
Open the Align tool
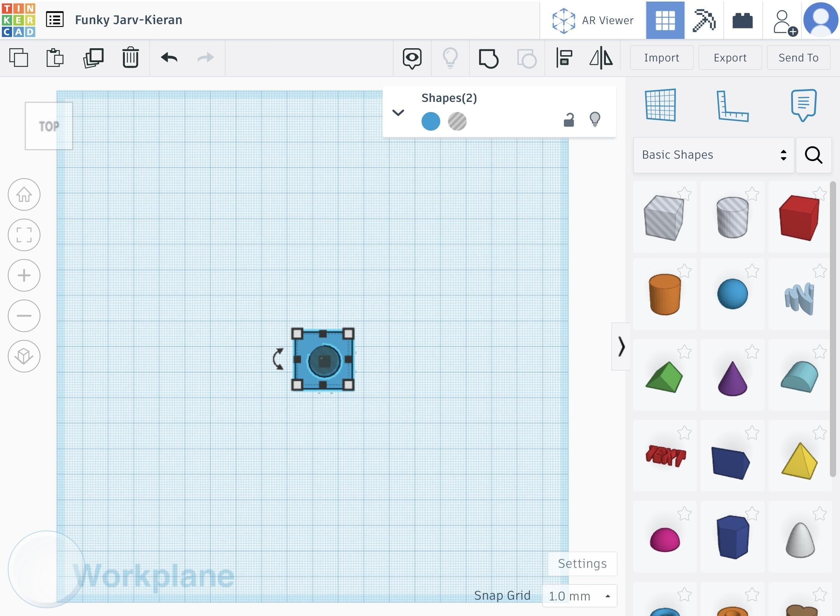[564, 58]
